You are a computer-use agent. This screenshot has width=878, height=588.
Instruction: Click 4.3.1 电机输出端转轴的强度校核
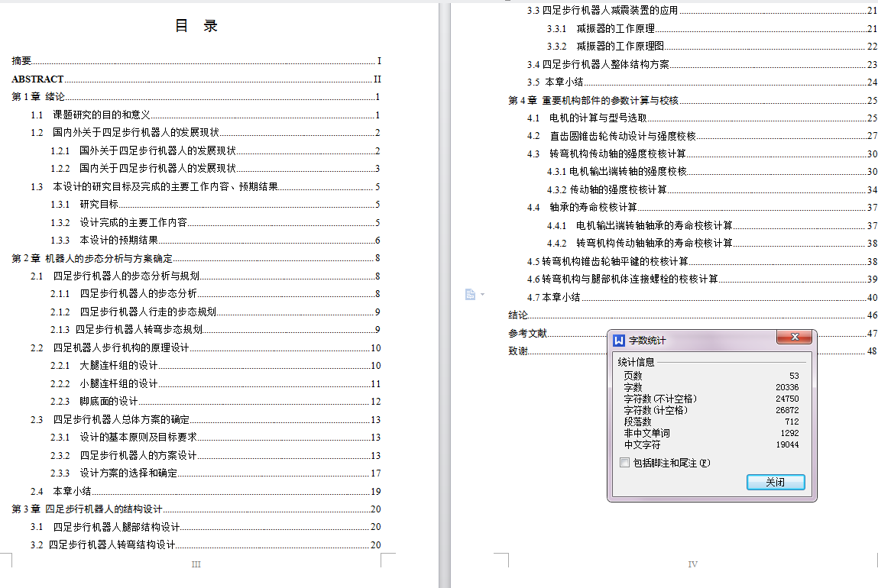tap(712, 171)
